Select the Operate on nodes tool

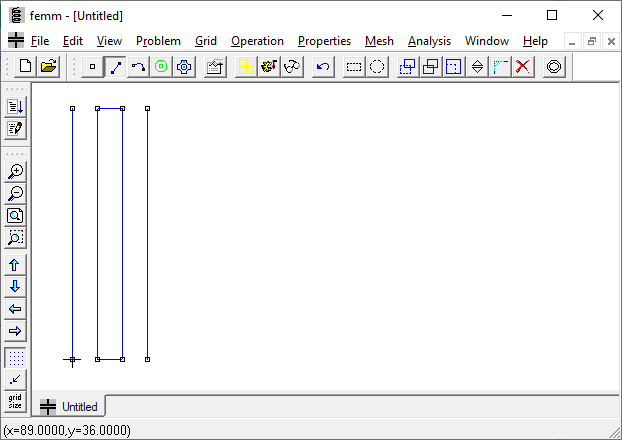point(93,67)
